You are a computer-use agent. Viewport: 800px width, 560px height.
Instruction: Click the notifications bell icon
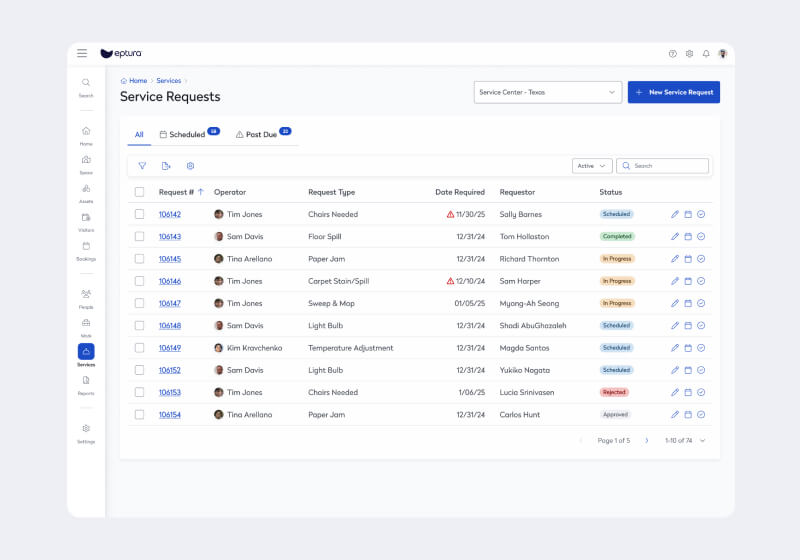(706, 54)
